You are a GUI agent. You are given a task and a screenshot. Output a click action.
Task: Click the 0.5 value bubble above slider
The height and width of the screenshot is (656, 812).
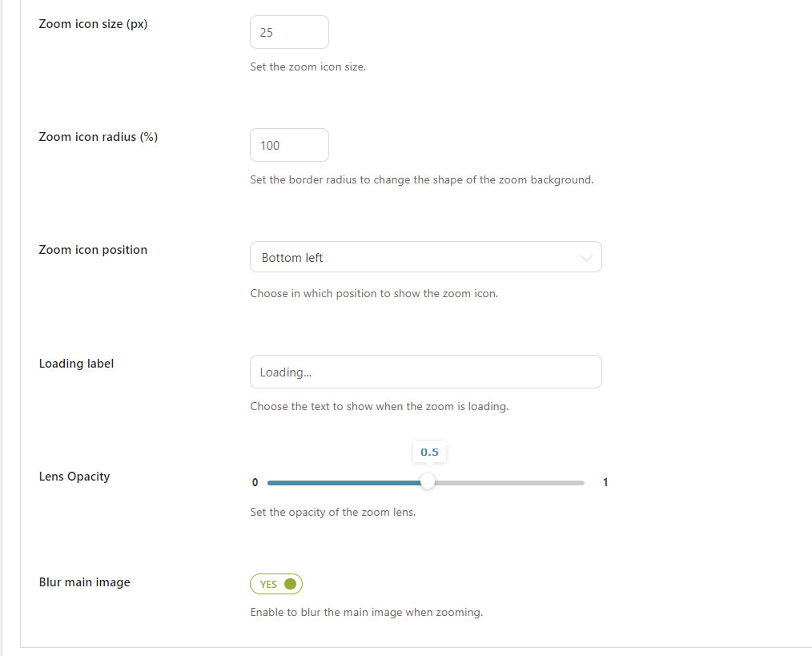pos(429,452)
